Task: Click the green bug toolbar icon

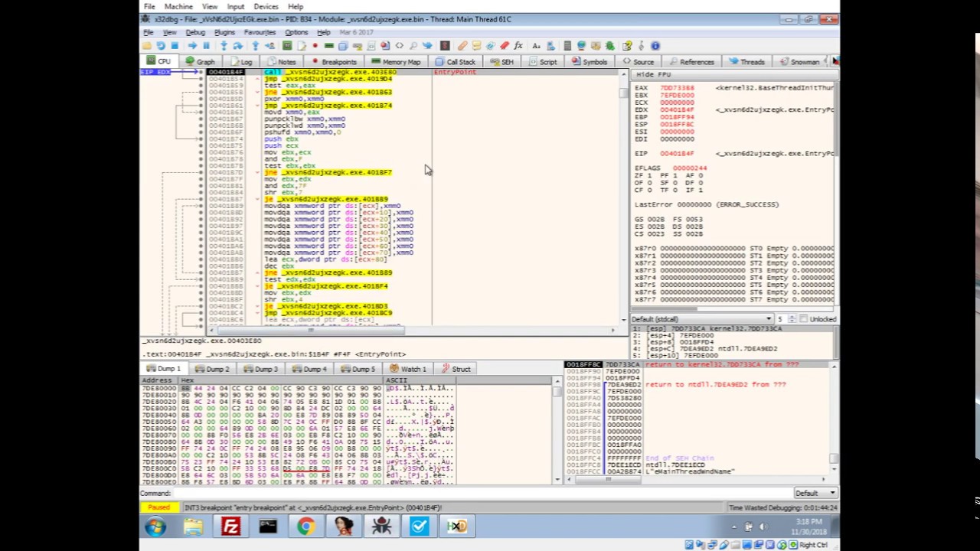Action: [609, 46]
